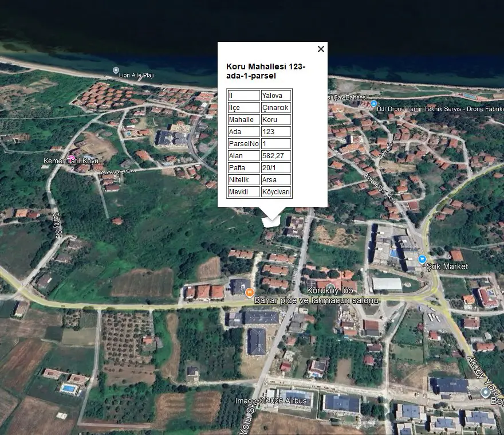Image resolution: width=504 pixels, height=435 pixels.
Task: Select the Nitelik value Arsa
Action: pyautogui.click(x=276, y=179)
